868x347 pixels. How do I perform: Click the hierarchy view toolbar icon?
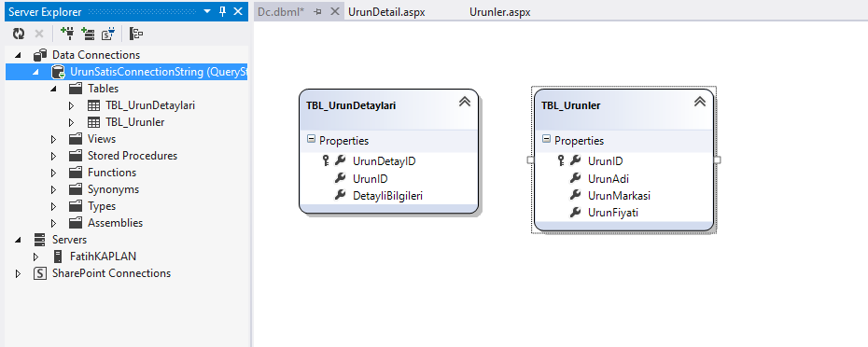pos(136,35)
